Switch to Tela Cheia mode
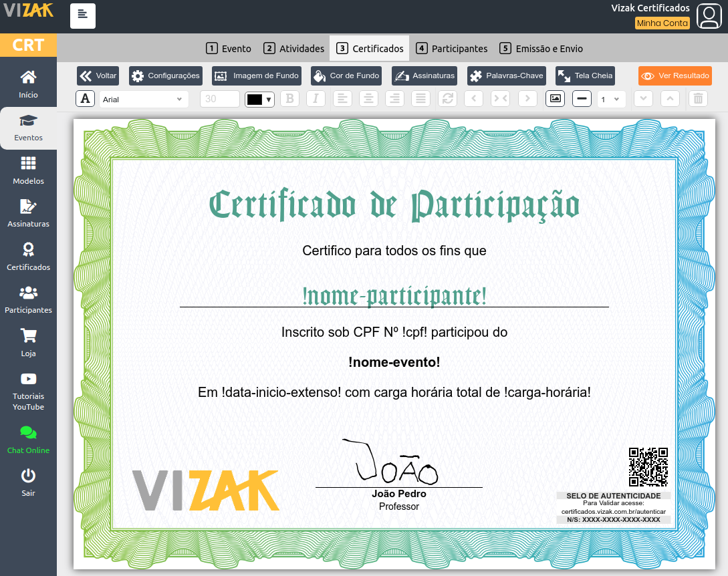The height and width of the screenshot is (576, 728). pos(586,76)
